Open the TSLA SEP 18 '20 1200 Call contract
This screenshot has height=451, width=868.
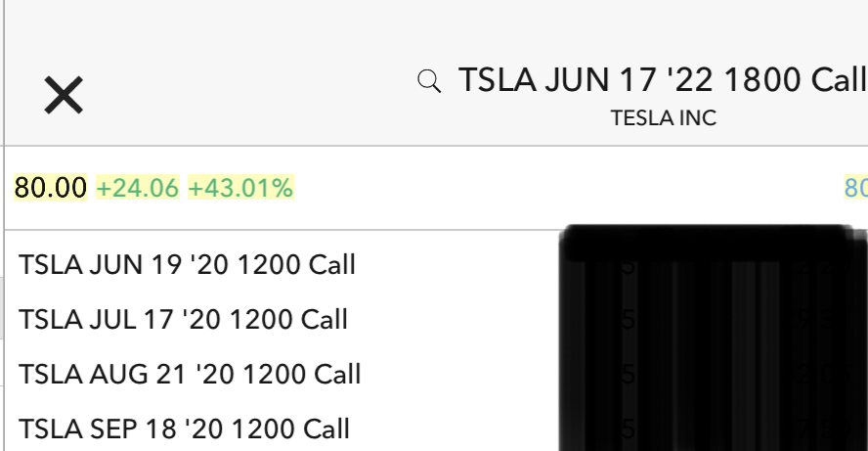pyautogui.click(x=185, y=429)
